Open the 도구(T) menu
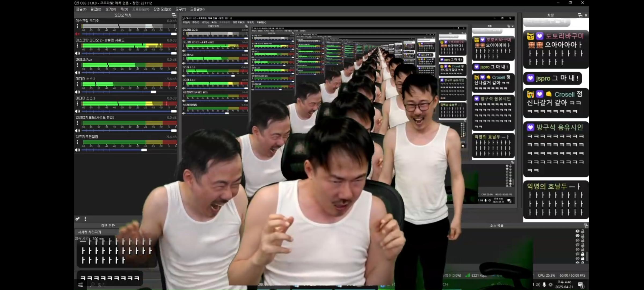Image resolution: width=644 pixels, height=290 pixels. click(181, 9)
